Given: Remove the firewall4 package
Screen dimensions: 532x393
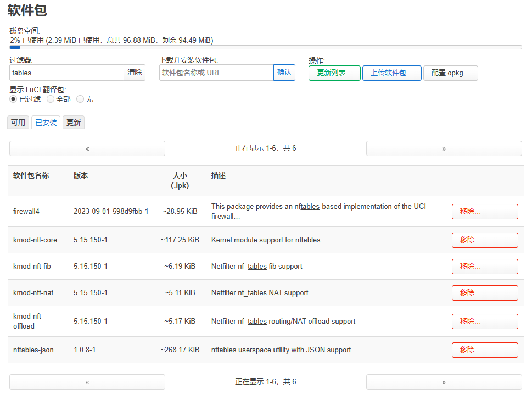Looking at the screenshot, I should 484,212.
